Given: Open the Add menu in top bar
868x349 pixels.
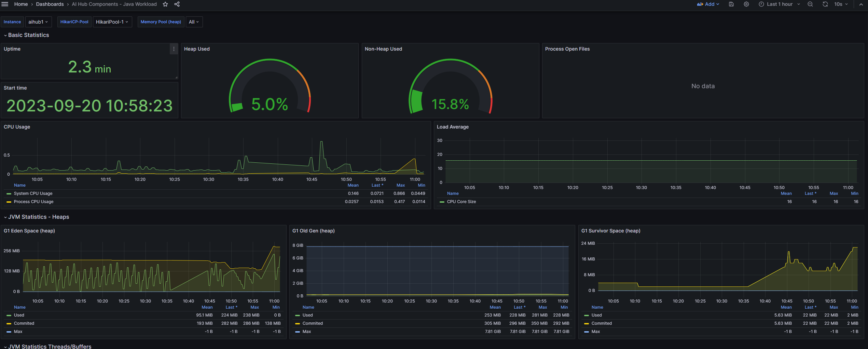Looking at the screenshot, I should pos(708,4).
